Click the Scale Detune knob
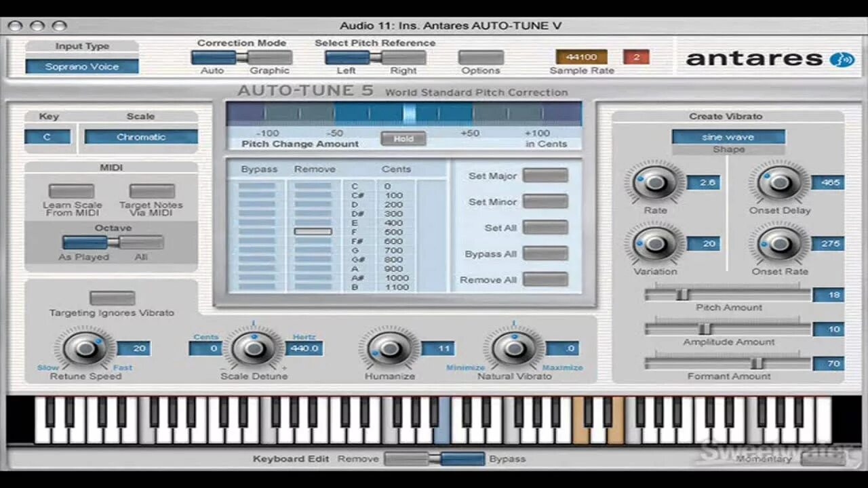The width and height of the screenshot is (868, 488). [254, 348]
